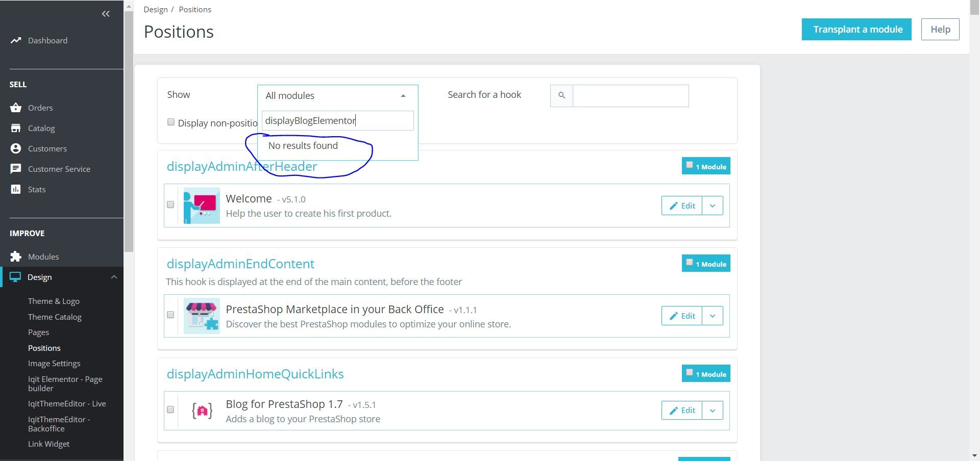The width and height of the screenshot is (980, 461).
Task: Click Design breadcrumb link
Action: (x=156, y=9)
